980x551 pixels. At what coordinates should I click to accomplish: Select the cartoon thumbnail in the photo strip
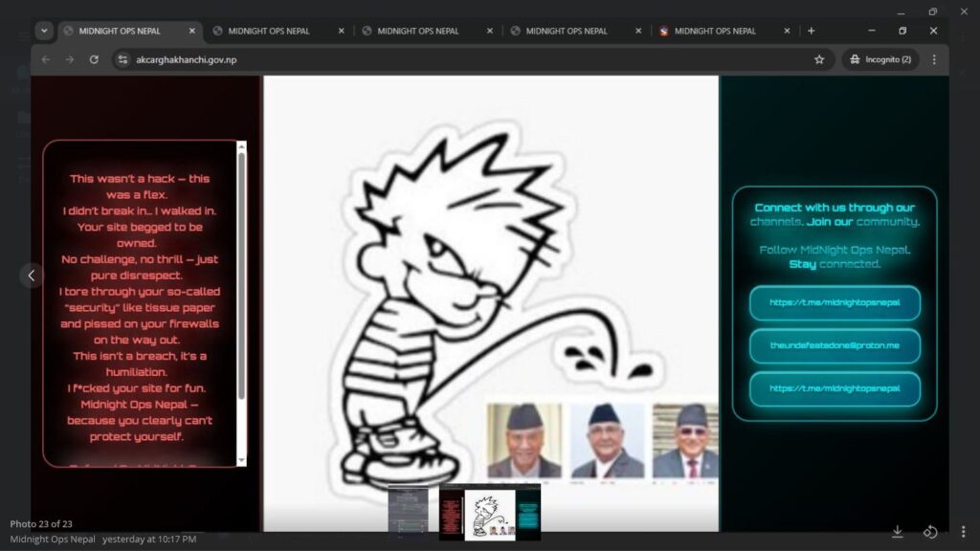[490, 513]
